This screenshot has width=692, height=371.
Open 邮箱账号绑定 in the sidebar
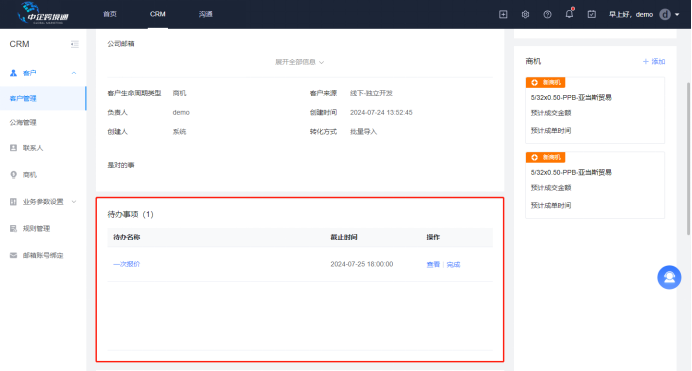point(43,255)
